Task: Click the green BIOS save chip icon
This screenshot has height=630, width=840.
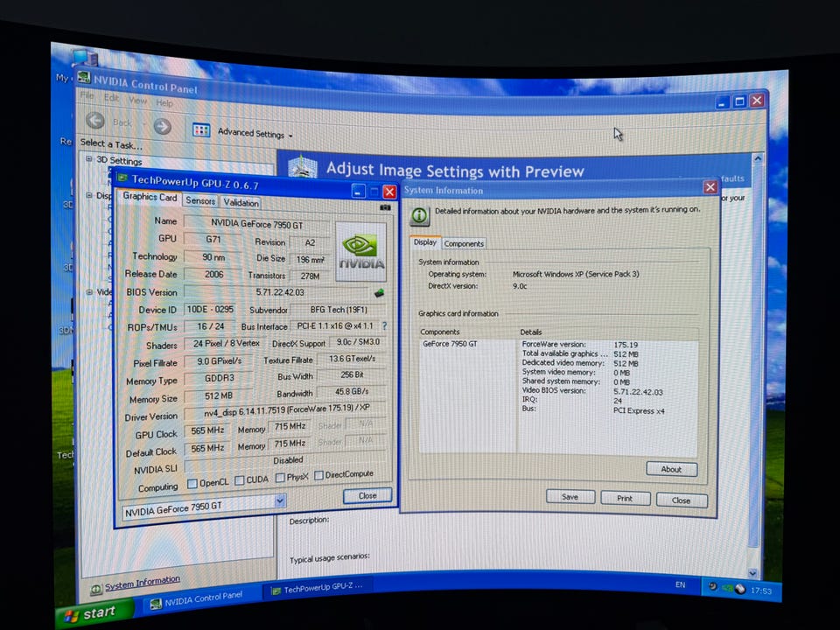Action: [379, 292]
